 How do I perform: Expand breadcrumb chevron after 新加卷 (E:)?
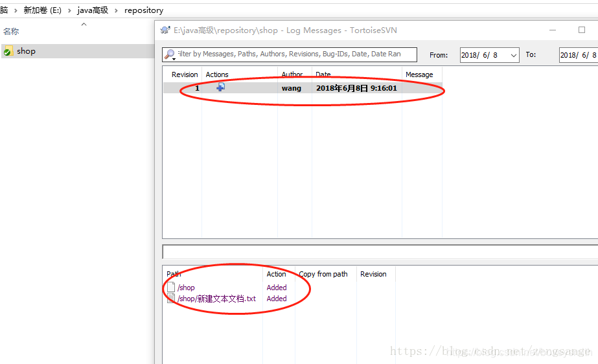[69, 10]
